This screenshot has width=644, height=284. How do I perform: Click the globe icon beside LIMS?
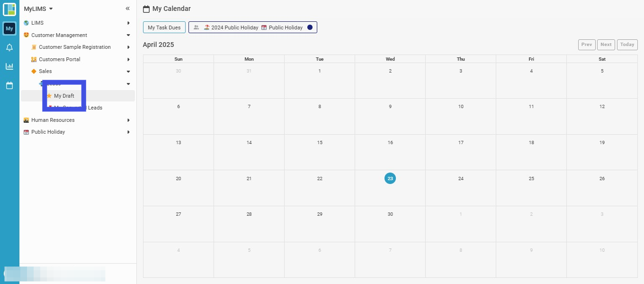point(27,23)
